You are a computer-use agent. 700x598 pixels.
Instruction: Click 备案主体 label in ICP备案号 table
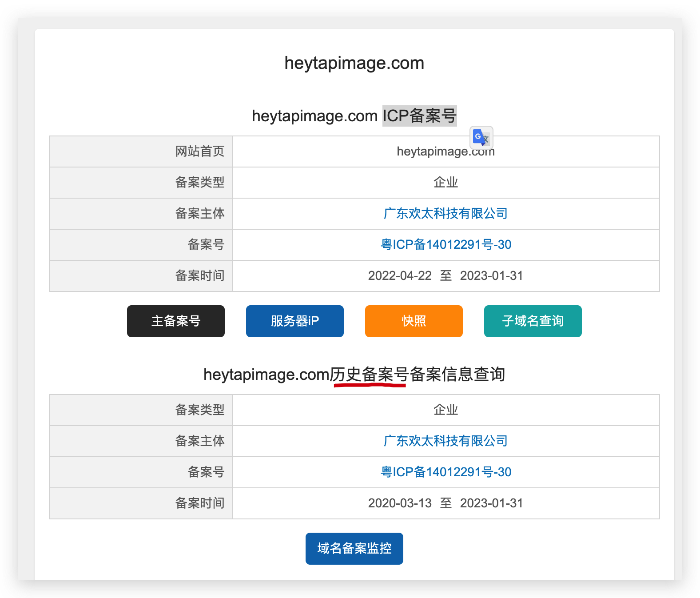coord(200,214)
